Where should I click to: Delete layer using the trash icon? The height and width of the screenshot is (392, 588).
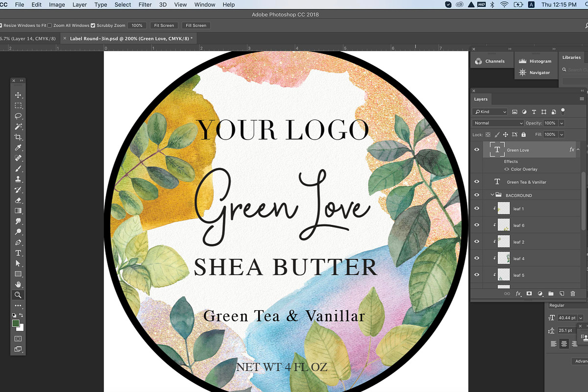572,294
